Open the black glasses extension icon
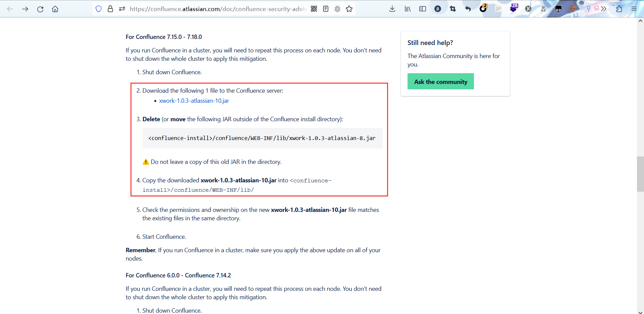Image resolution: width=644 pixels, height=314 pixels. click(x=558, y=9)
